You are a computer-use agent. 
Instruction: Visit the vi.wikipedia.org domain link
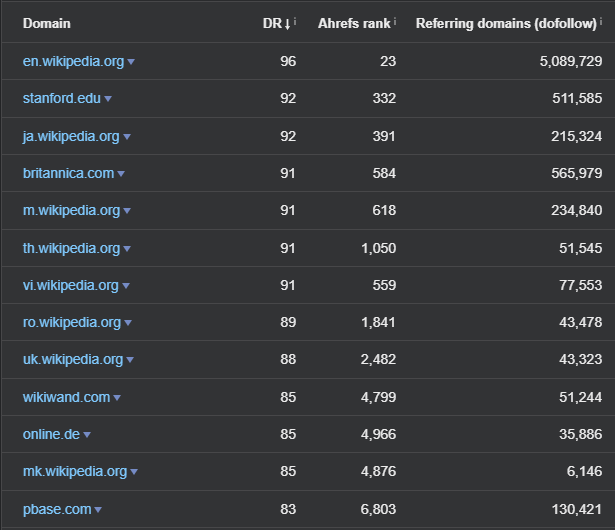[x=70, y=285]
